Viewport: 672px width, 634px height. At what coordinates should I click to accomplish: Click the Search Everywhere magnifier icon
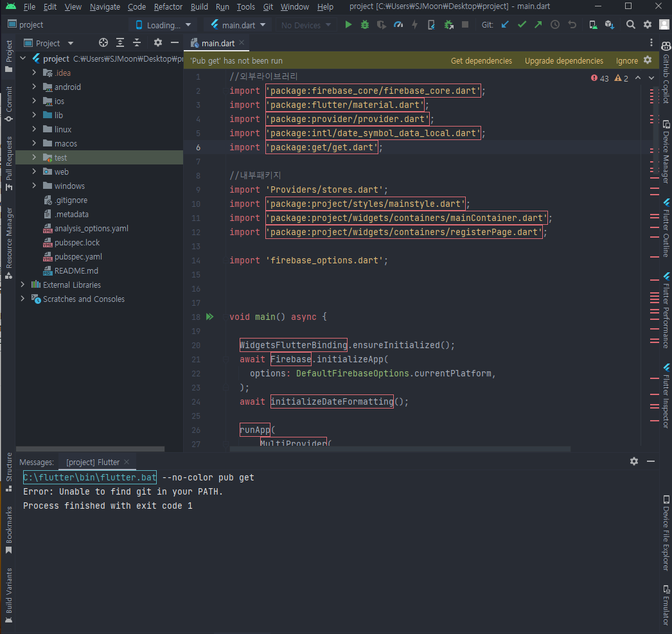[x=630, y=25]
